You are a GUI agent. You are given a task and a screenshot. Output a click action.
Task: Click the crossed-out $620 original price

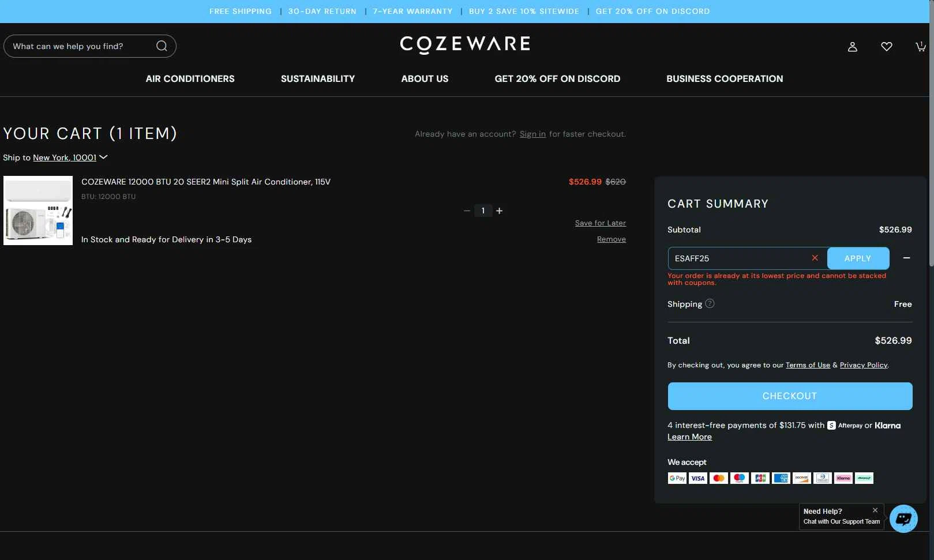(616, 182)
